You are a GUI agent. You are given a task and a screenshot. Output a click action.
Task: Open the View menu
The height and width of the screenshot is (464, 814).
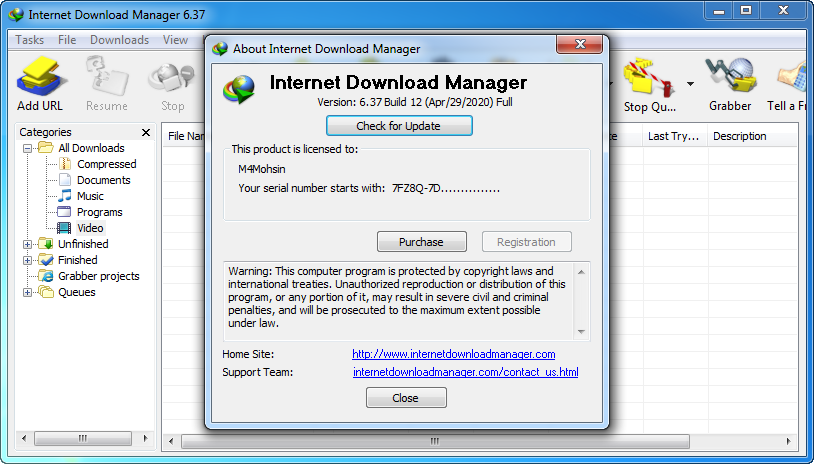(x=175, y=40)
